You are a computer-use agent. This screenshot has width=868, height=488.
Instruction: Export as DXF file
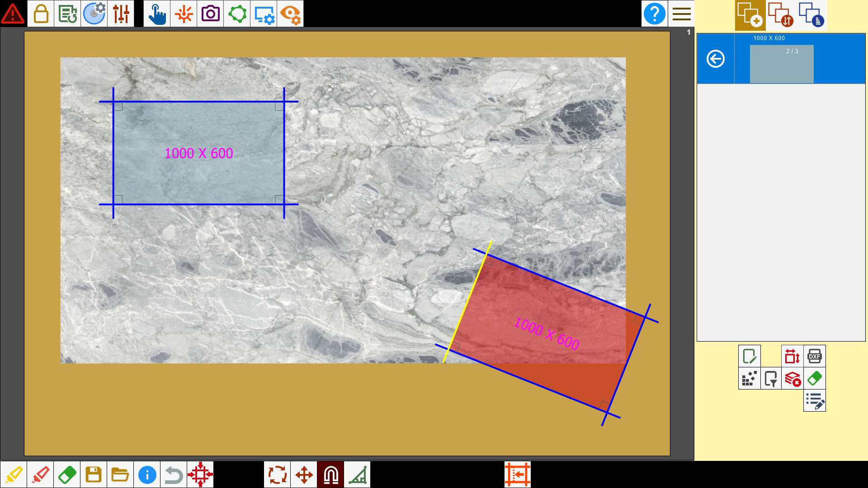[814, 356]
